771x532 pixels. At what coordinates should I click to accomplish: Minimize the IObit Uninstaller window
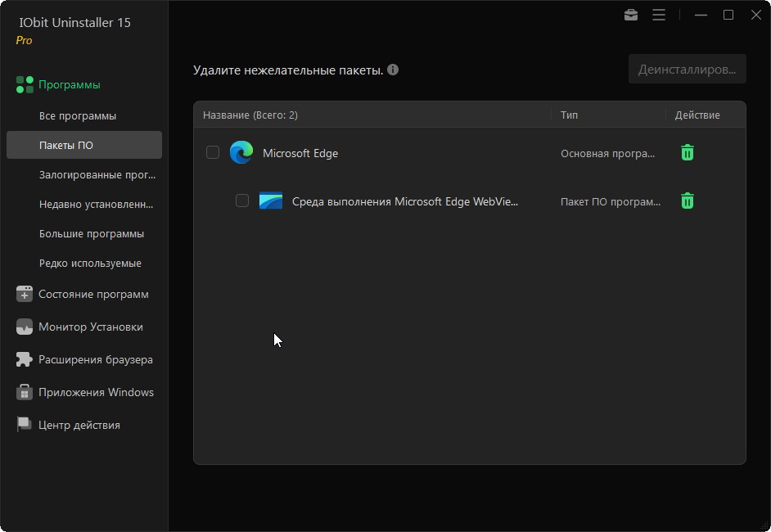point(701,16)
